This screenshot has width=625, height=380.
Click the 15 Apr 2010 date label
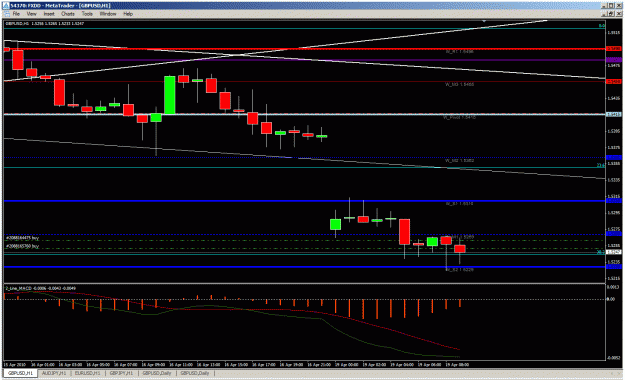pyautogui.click(x=14, y=364)
